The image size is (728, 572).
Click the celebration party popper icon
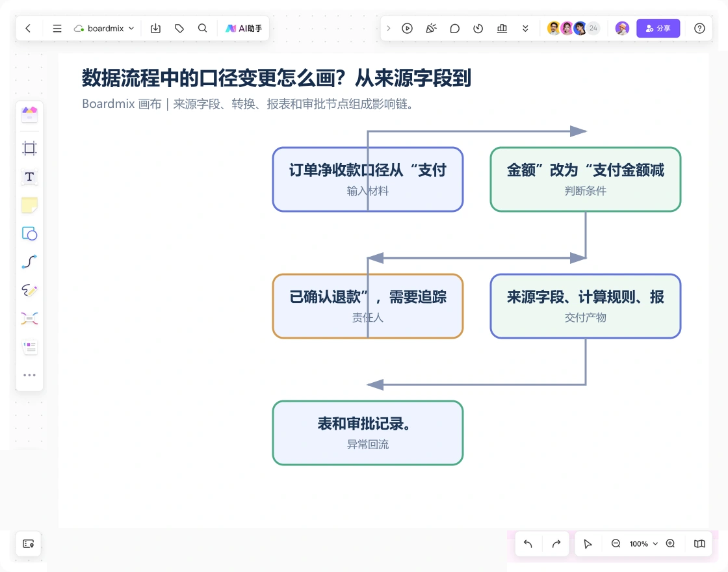[431, 29]
